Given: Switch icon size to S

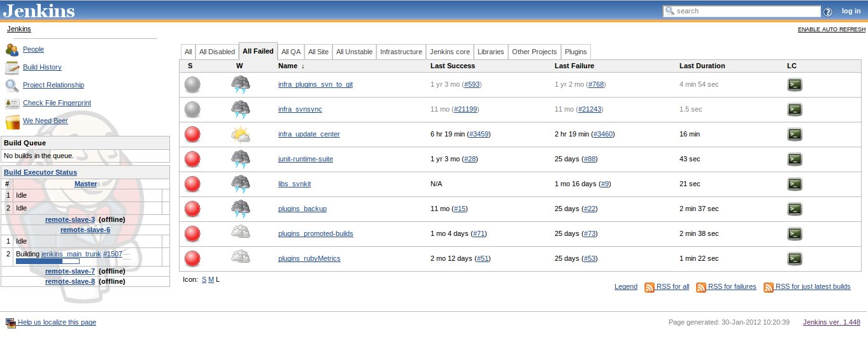Looking at the screenshot, I should click(x=204, y=279).
